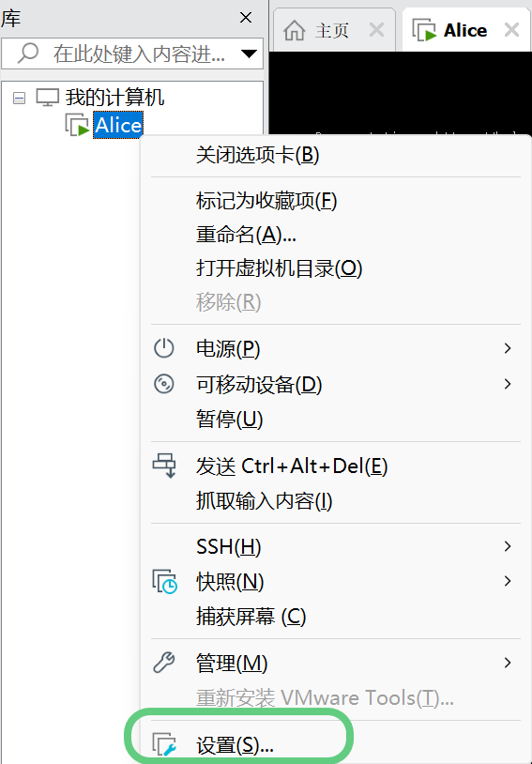Click the settings icon beside 设置(S)
The width and height of the screenshot is (532, 764).
165,744
